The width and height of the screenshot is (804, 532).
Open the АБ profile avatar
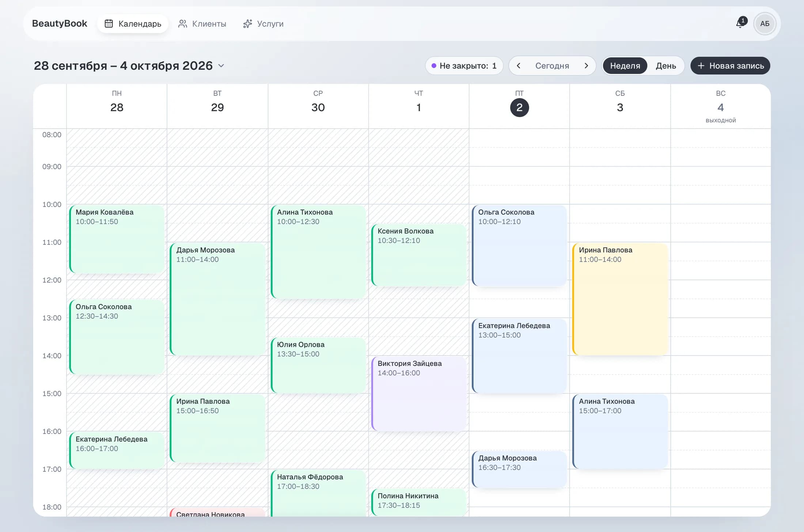765,23
